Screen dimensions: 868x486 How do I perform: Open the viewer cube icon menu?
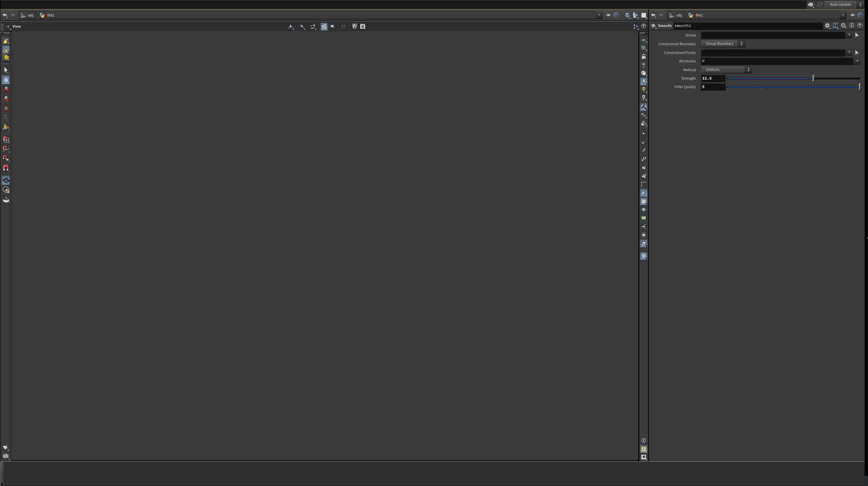pos(628,15)
